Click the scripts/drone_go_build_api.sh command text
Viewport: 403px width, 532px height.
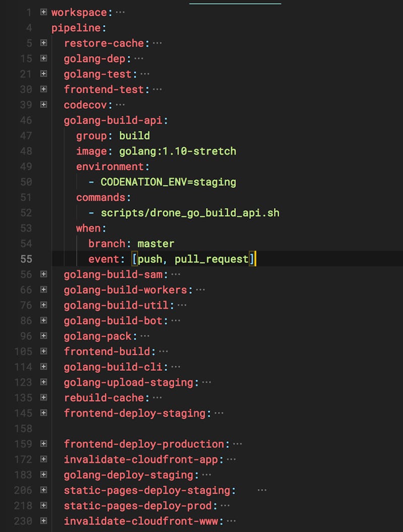tap(190, 213)
